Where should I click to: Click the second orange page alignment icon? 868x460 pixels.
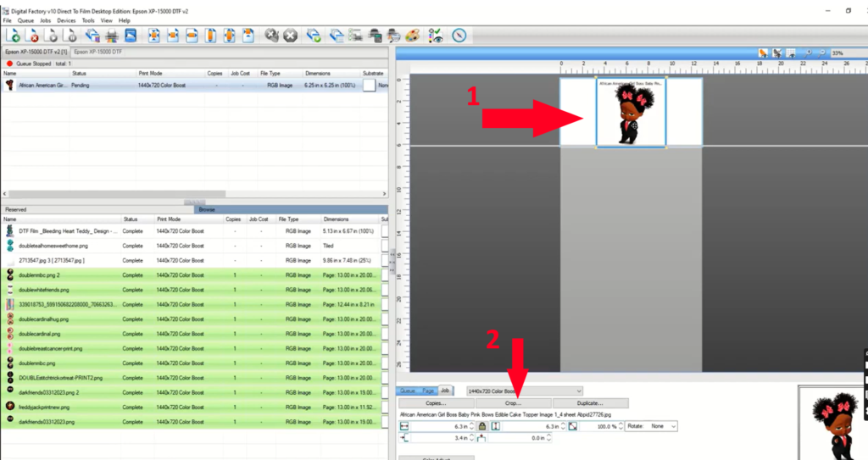click(173, 36)
